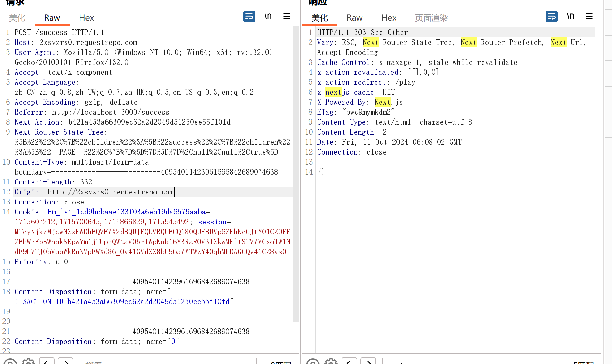
Task: Click the 'Content-Type: multipart/form-data;' request line
Action: [84, 162]
